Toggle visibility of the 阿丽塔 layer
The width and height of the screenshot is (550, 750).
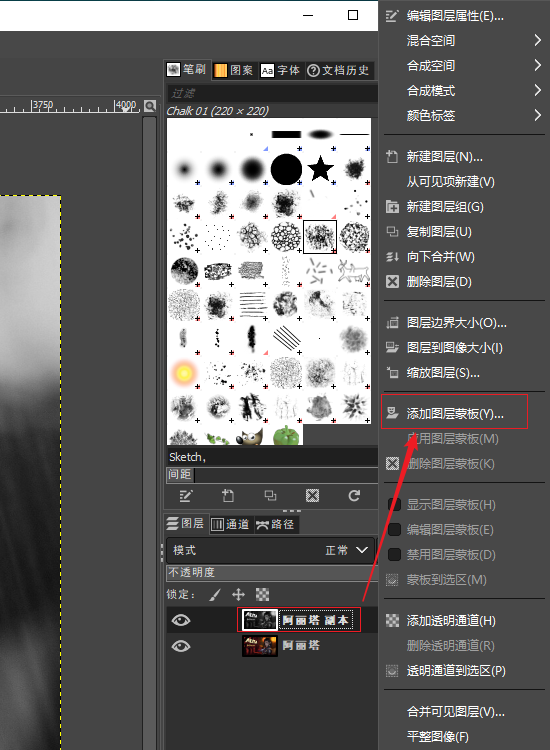coord(181,646)
